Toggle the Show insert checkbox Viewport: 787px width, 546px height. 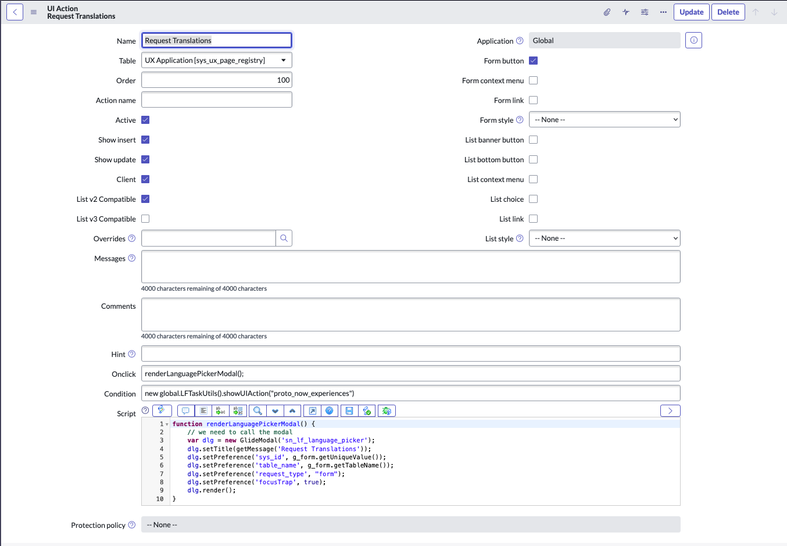click(x=146, y=140)
